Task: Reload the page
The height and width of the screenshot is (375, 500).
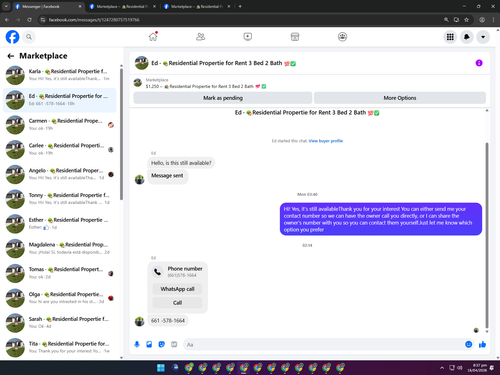Action: 29,20
